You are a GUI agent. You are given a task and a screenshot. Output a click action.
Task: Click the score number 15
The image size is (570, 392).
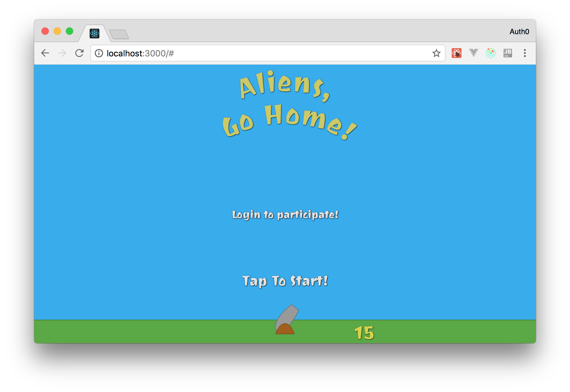tap(364, 333)
